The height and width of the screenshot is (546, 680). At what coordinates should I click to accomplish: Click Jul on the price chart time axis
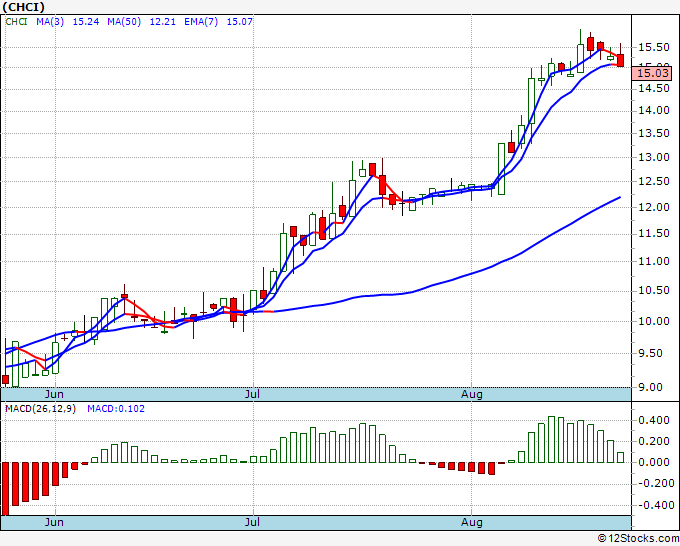252,394
